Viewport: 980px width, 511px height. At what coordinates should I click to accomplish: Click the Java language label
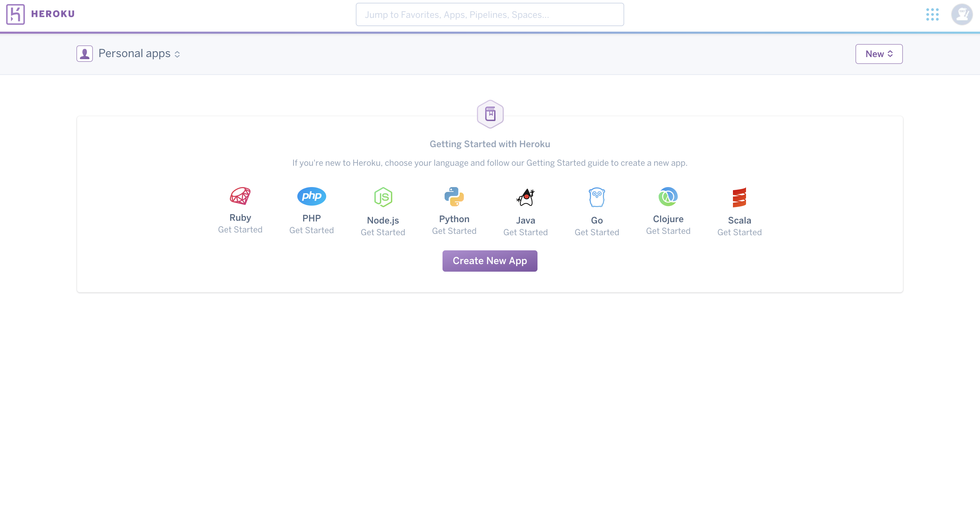click(525, 220)
